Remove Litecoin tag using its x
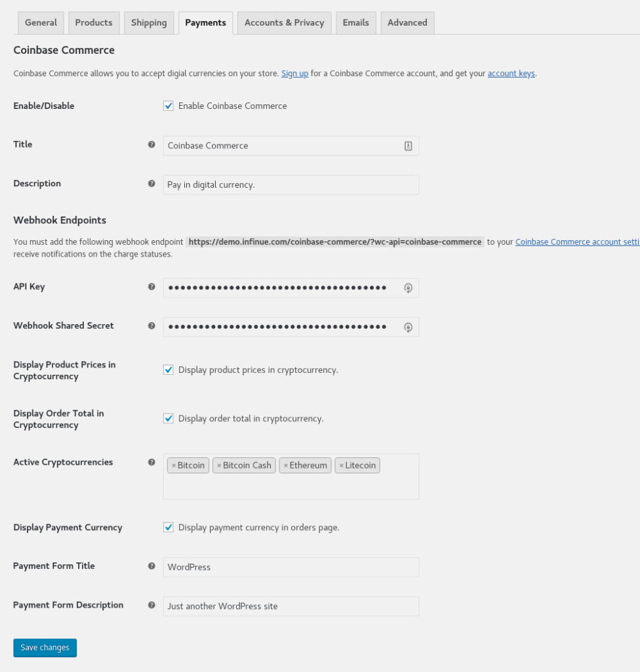640x672 pixels. click(342, 466)
